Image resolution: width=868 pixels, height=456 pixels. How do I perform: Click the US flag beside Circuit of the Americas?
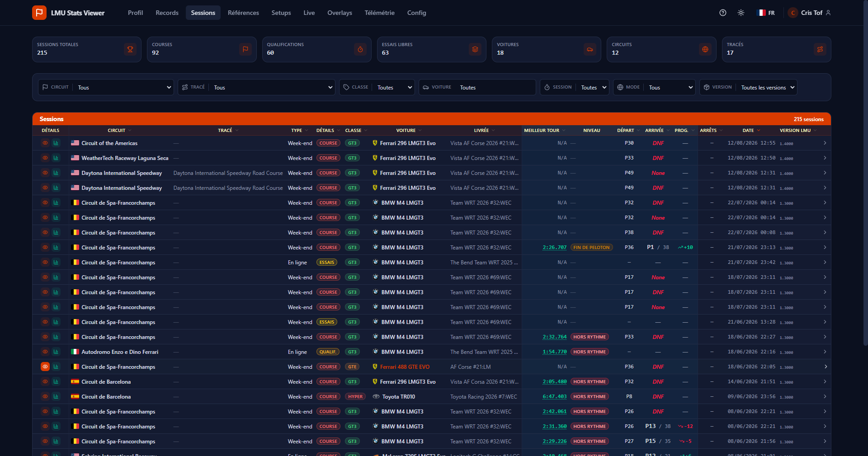(x=75, y=143)
